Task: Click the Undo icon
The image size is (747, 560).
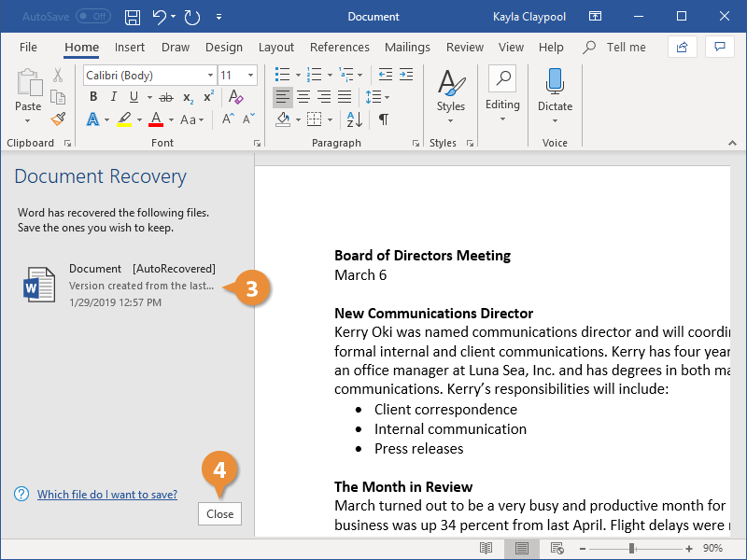Action: [159, 17]
